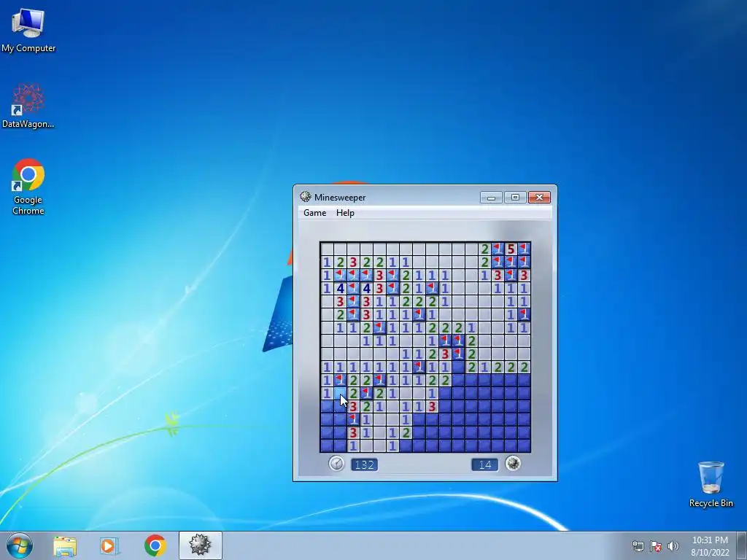The width and height of the screenshot is (747, 560).
Task: Open the DataWagon desktop shortcut
Action: click(x=28, y=106)
